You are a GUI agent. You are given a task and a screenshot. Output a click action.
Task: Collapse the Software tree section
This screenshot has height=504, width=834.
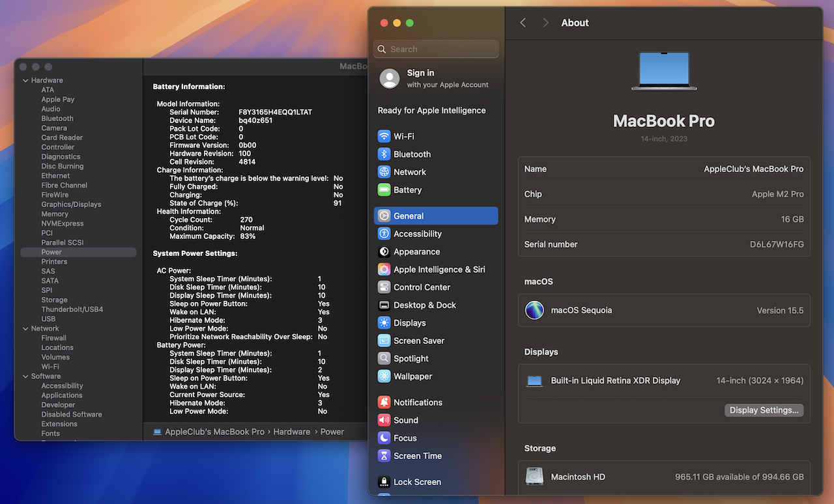[25, 376]
